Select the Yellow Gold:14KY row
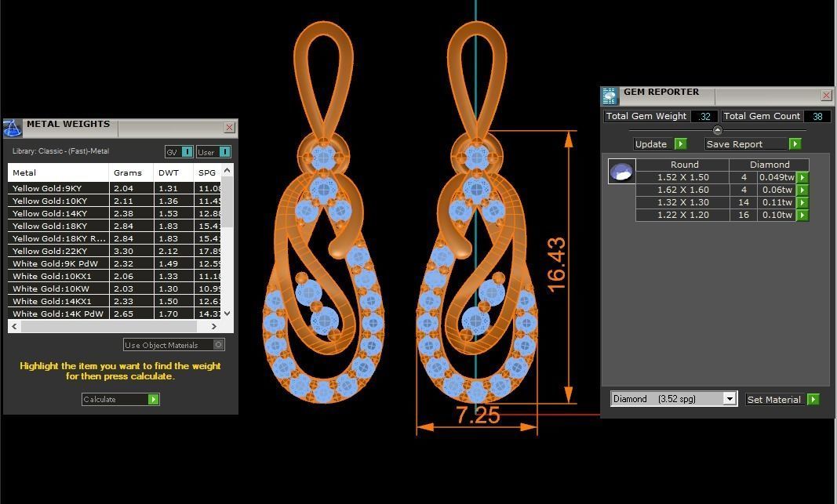Image resolution: width=837 pixels, height=504 pixels. (115, 213)
